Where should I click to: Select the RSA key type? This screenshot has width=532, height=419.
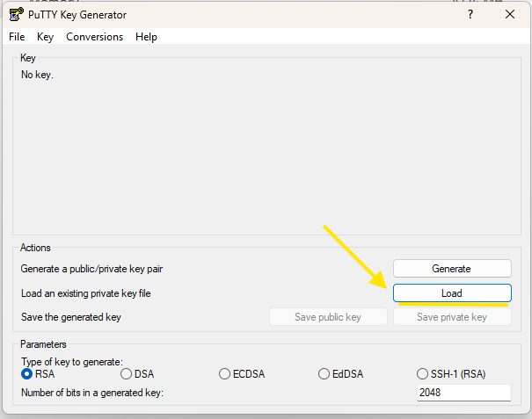(38, 374)
